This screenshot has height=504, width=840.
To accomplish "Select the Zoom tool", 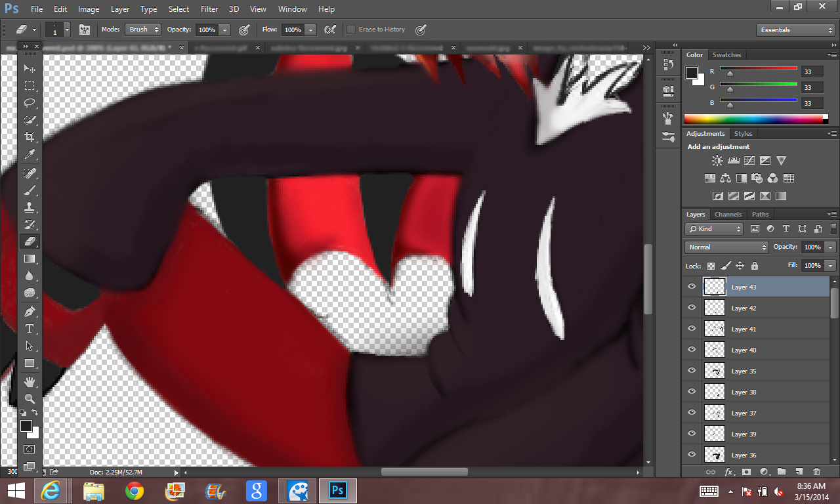I will (30, 398).
